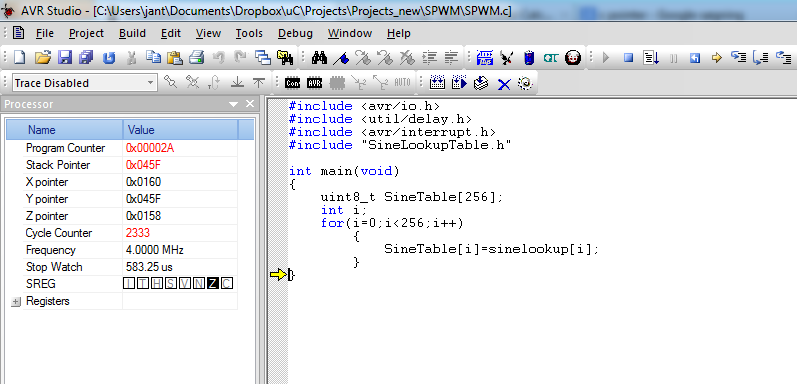The height and width of the screenshot is (384, 797).
Task: Click the skull face plugin icon
Action: 572,57
